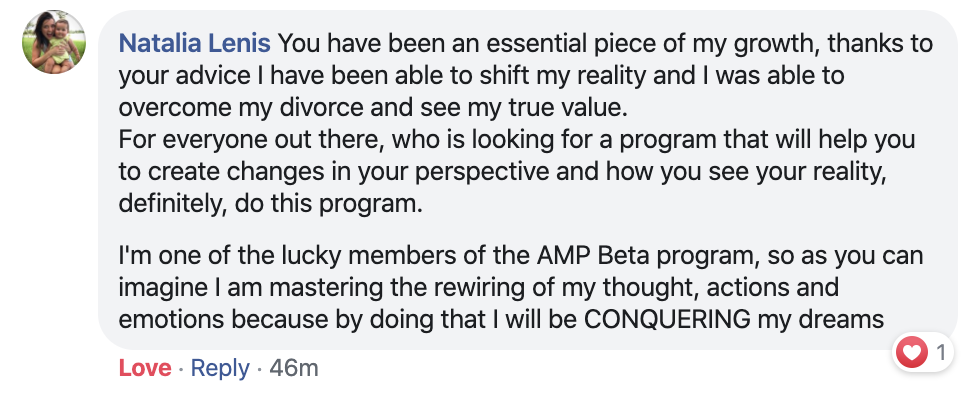
Task: Click the reaction pill beside the comment bubble
Action: [922, 353]
